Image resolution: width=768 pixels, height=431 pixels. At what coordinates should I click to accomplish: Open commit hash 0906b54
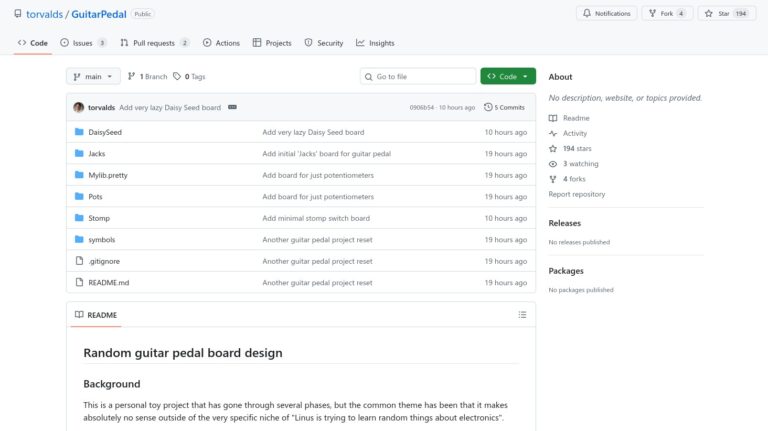pos(422,108)
